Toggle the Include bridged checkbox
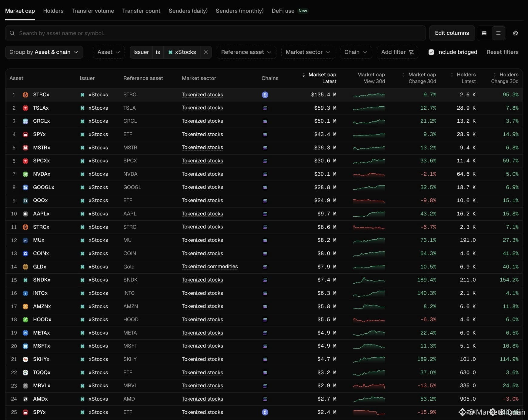Screen dimensions: 528x420 [x=431, y=52]
